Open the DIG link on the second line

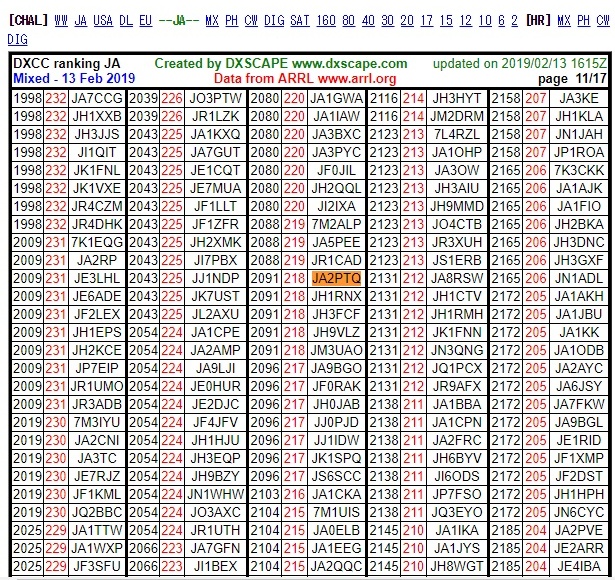[18, 39]
